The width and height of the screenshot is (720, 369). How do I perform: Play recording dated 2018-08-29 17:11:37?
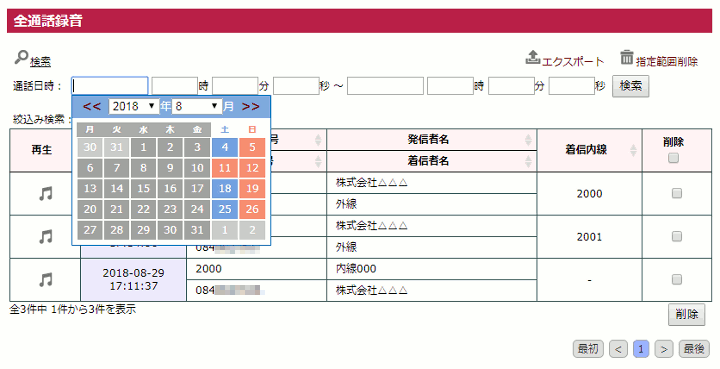45,280
